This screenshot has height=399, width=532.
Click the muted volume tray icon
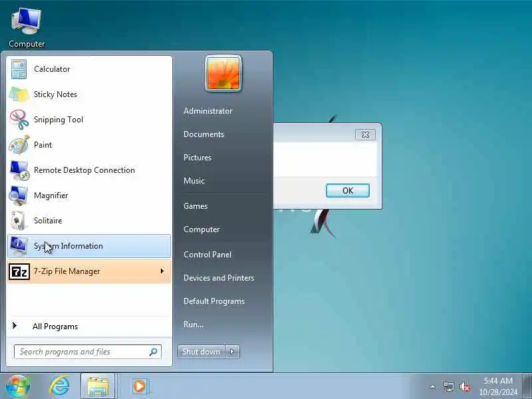point(464,386)
